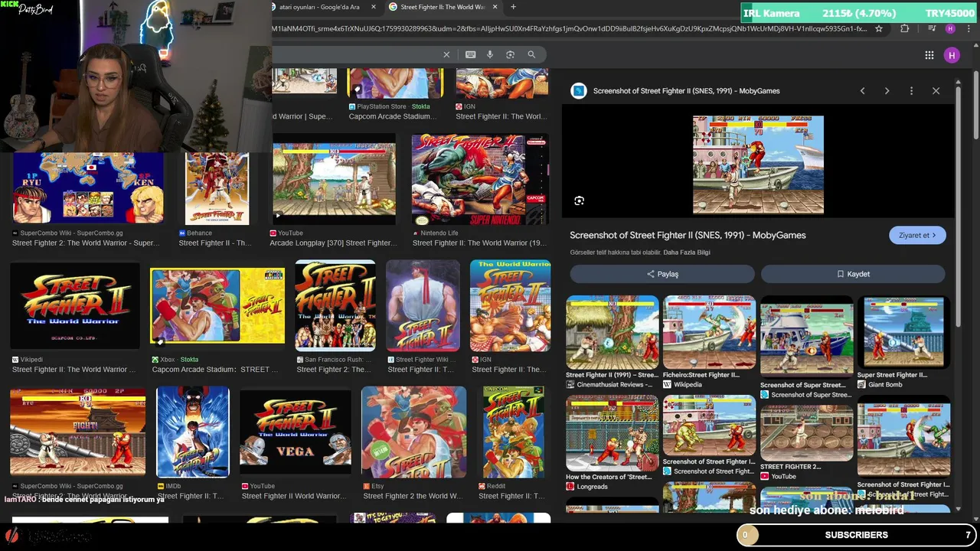Click the magnifier search icon

(531, 54)
